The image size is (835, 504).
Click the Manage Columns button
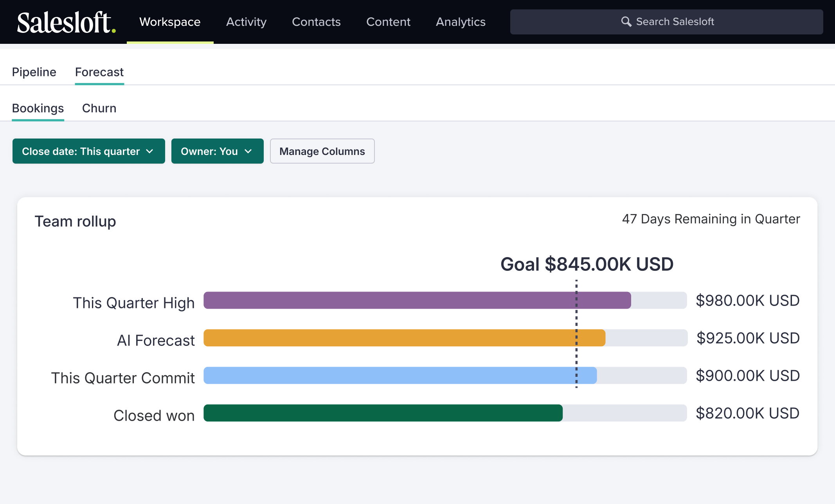(x=322, y=151)
